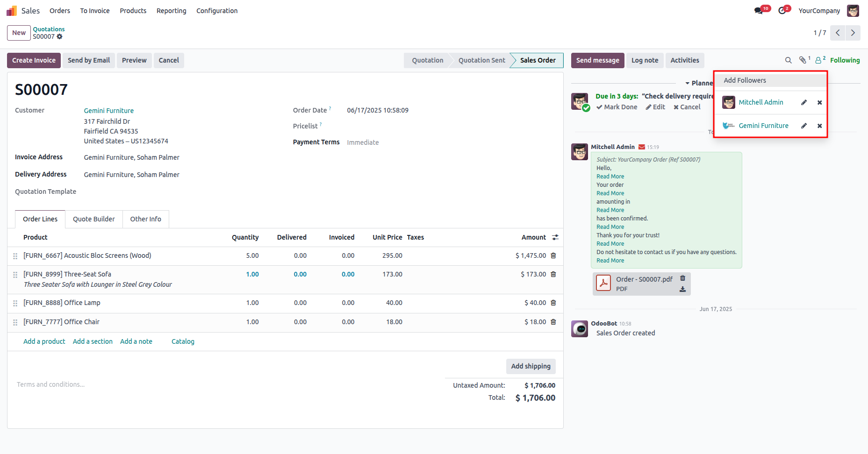Open optional columns settings icon in table header
Image resolution: width=868 pixels, height=454 pixels.
(x=555, y=237)
